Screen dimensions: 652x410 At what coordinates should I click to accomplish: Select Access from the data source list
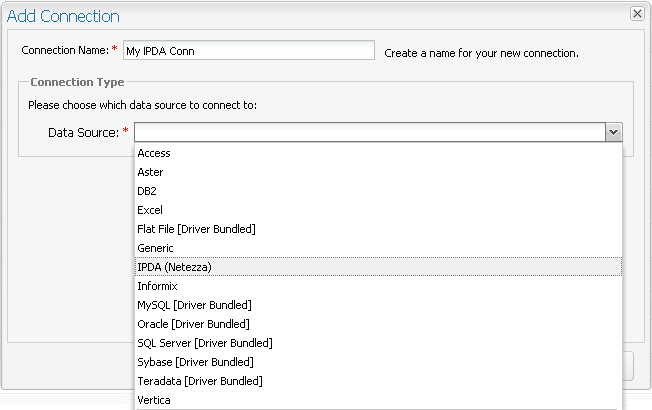(154, 153)
